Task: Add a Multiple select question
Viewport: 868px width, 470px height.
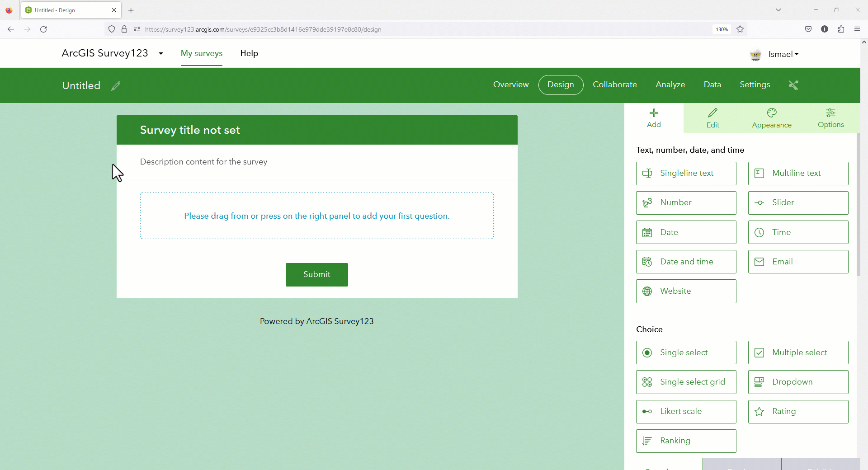Action: tap(798, 352)
